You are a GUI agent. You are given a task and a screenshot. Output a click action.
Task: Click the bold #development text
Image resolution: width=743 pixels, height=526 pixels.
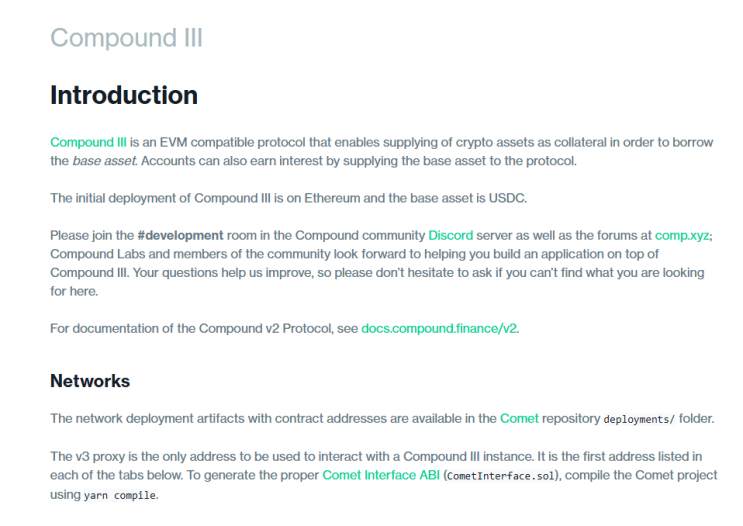click(x=180, y=236)
